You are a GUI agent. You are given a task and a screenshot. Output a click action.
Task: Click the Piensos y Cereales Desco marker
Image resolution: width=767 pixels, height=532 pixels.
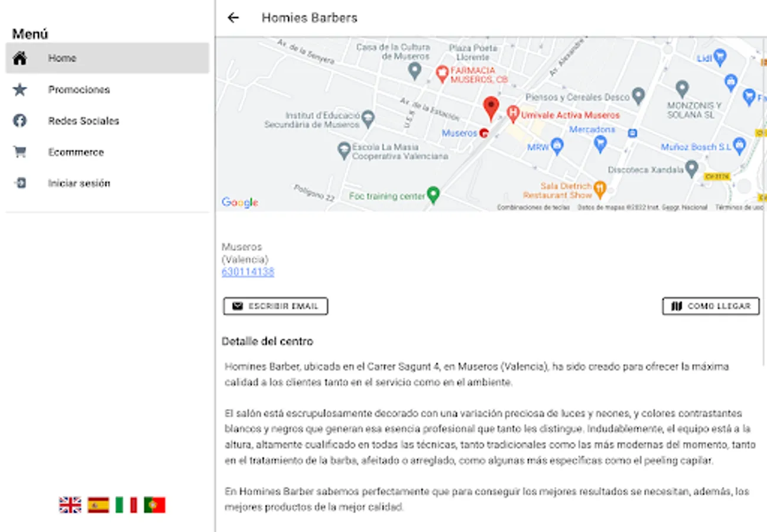pos(638,95)
